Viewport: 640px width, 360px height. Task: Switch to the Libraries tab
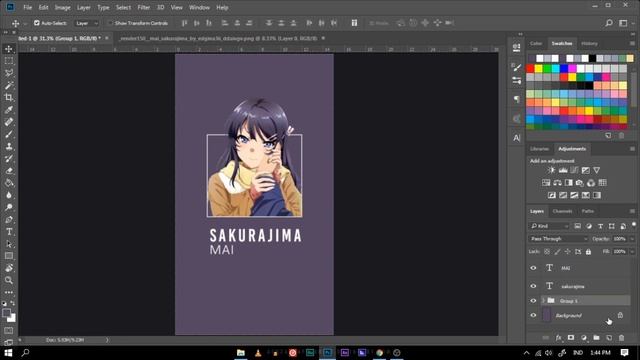pyautogui.click(x=539, y=149)
